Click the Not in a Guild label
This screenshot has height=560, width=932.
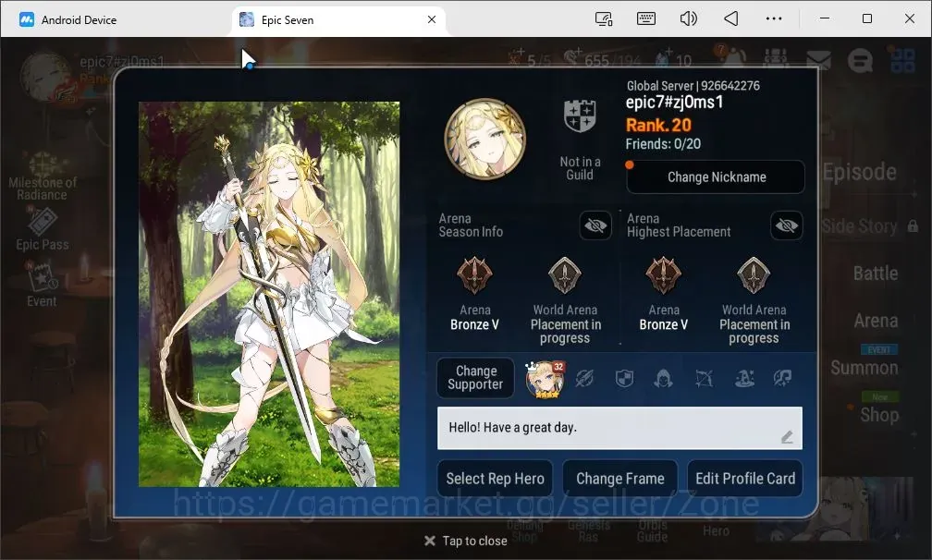point(580,168)
